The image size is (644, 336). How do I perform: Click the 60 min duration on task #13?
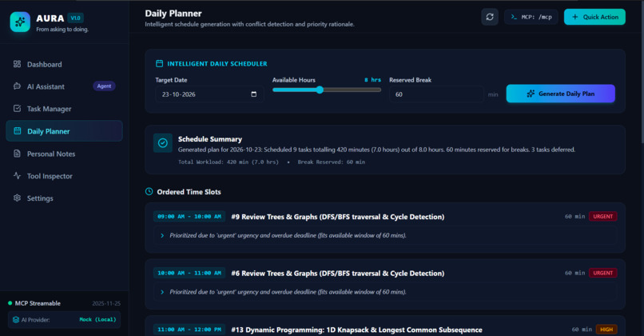click(582, 330)
